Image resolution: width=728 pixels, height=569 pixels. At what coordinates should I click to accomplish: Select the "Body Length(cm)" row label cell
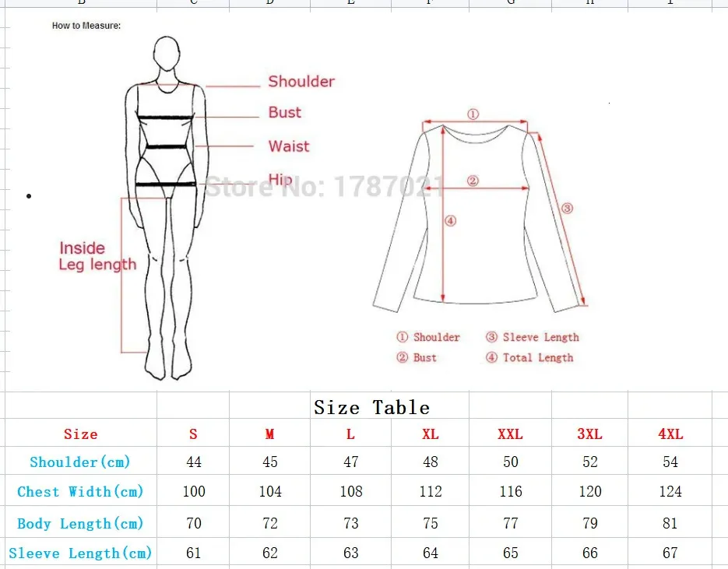[81, 523]
